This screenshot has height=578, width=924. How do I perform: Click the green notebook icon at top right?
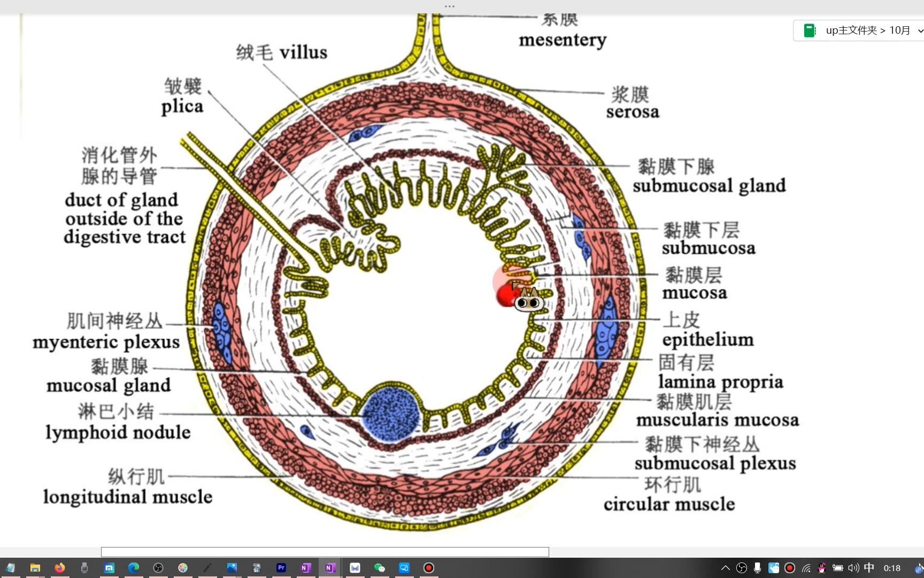810,31
